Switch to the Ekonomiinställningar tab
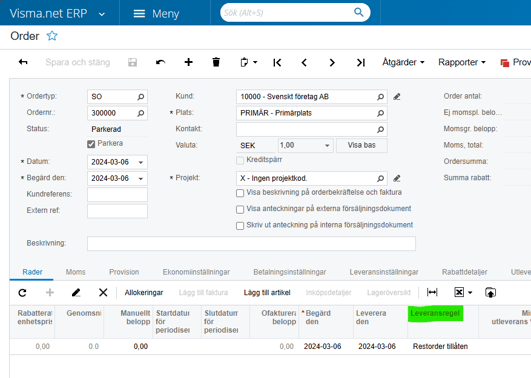The width and height of the screenshot is (531, 378). (196, 272)
